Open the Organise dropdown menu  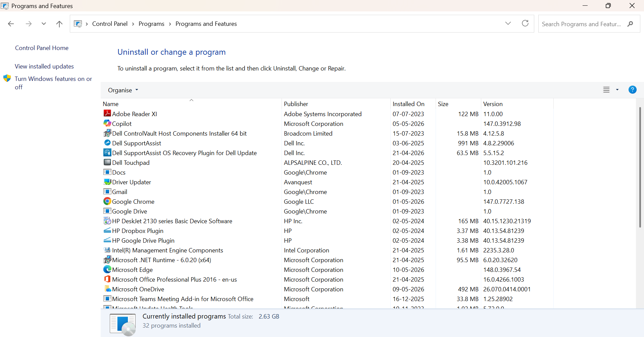(123, 90)
